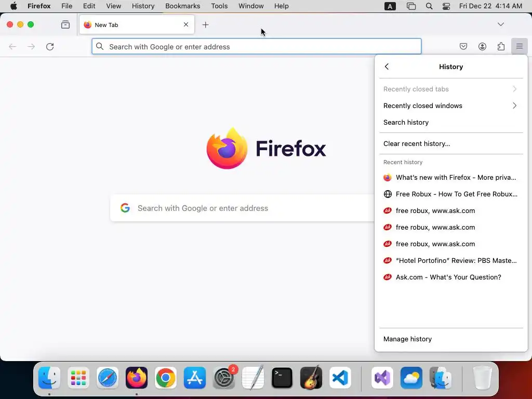532x399 pixels.
Task: Open Launchpad from the dock
Action: (x=78, y=378)
